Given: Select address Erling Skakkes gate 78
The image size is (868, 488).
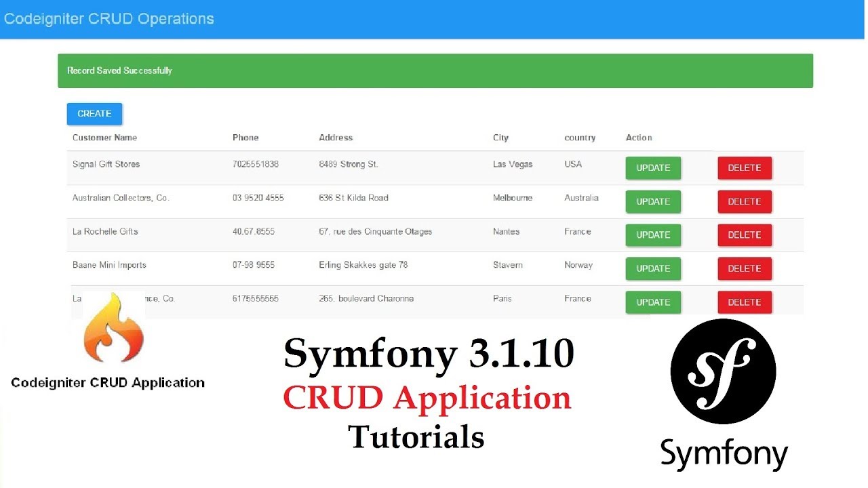Looking at the screenshot, I should 363,265.
